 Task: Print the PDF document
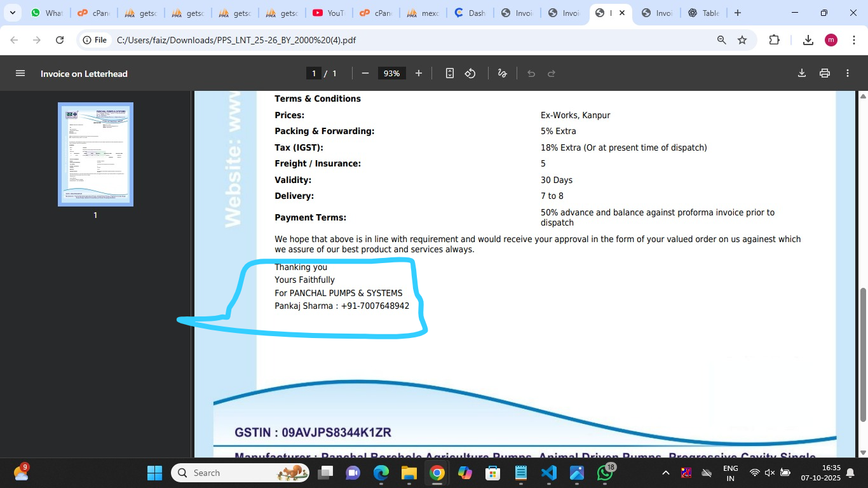point(825,74)
